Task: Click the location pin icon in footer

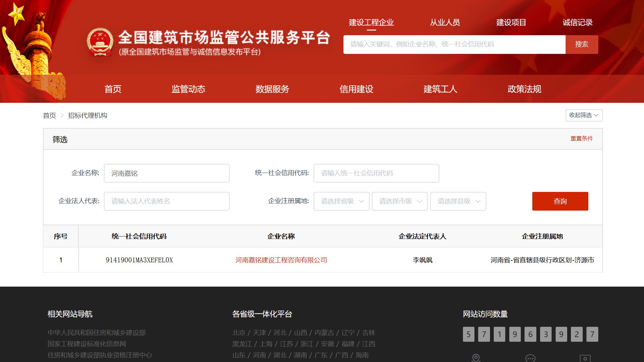Action: [476, 358]
